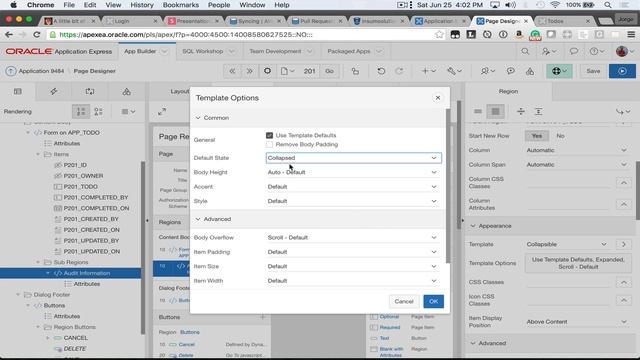Collapse the Advanced section in dialog
Screen dimensions: 640x360
coord(198,219)
